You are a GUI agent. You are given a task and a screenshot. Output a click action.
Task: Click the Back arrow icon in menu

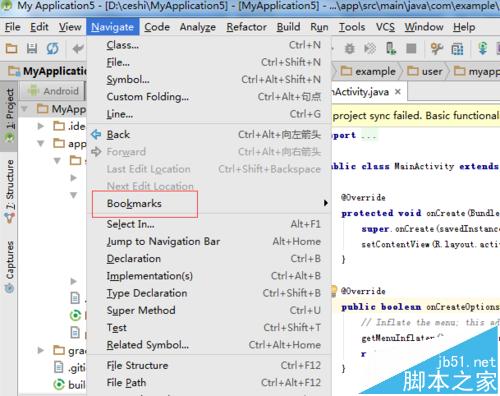click(x=96, y=134)
